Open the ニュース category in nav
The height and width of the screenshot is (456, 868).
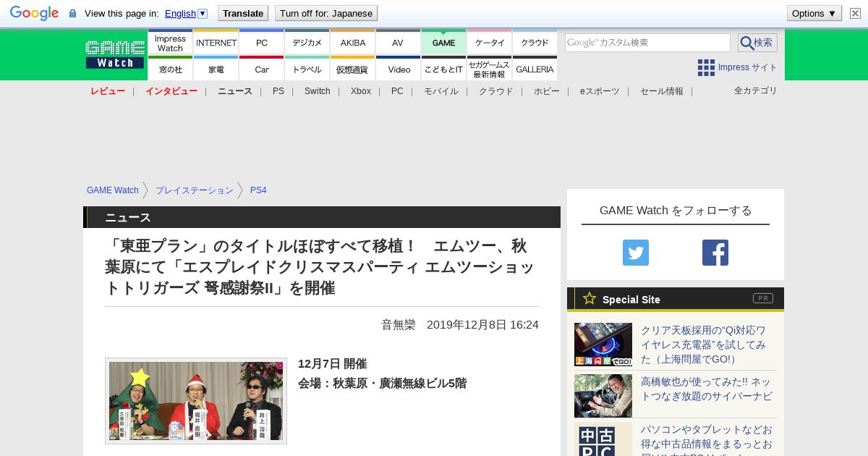[235, 91]
